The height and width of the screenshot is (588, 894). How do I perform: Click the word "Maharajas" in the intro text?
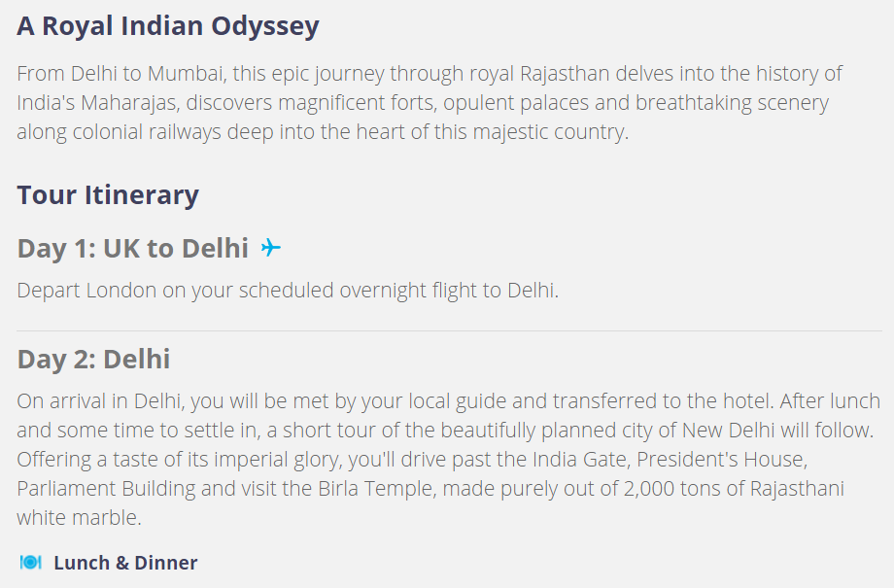tap(128, 103)
